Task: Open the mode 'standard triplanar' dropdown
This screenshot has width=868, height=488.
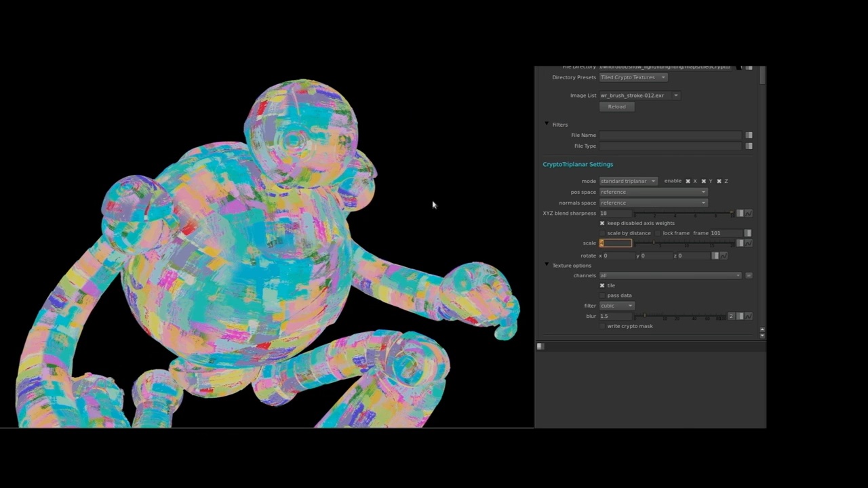Action: click(628, 182)
